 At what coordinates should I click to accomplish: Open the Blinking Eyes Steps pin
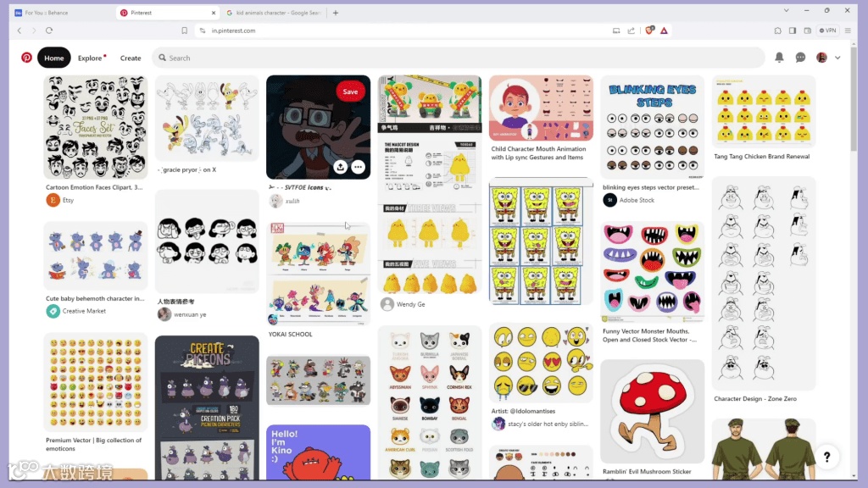(x=652, y=127)
